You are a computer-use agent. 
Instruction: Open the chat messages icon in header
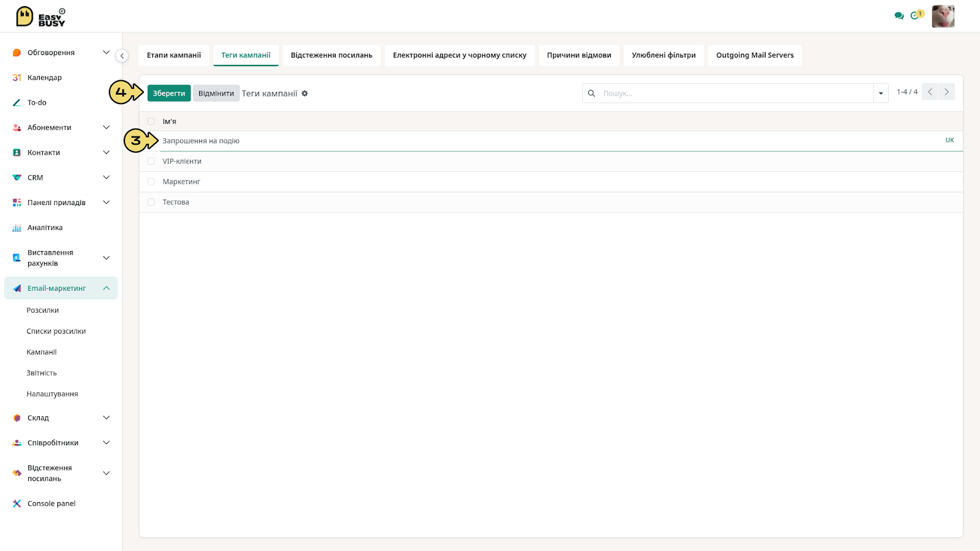point(899,16)
